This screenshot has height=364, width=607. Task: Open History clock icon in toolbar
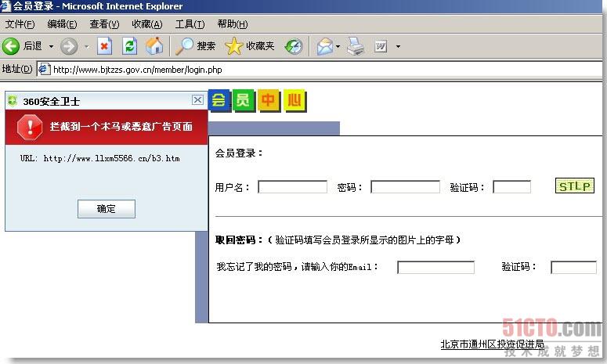pyautogui.click(x=294, y=47)
